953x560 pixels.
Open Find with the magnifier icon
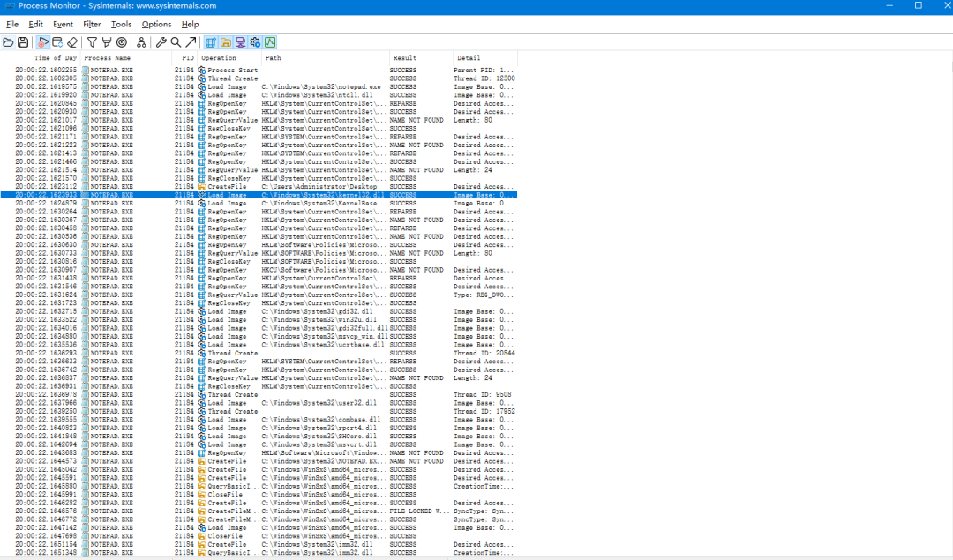[176, 42]
